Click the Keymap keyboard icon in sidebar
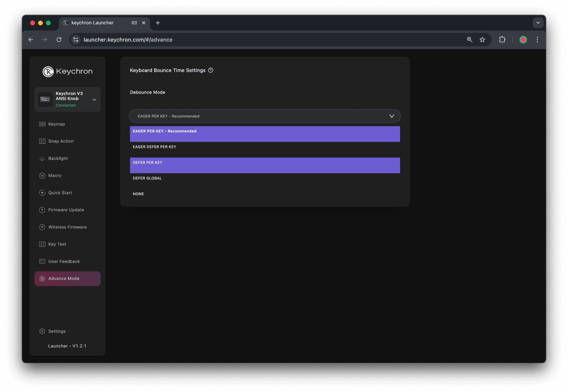568x392 pixels. pyautogui.click(x=42, y=124)
